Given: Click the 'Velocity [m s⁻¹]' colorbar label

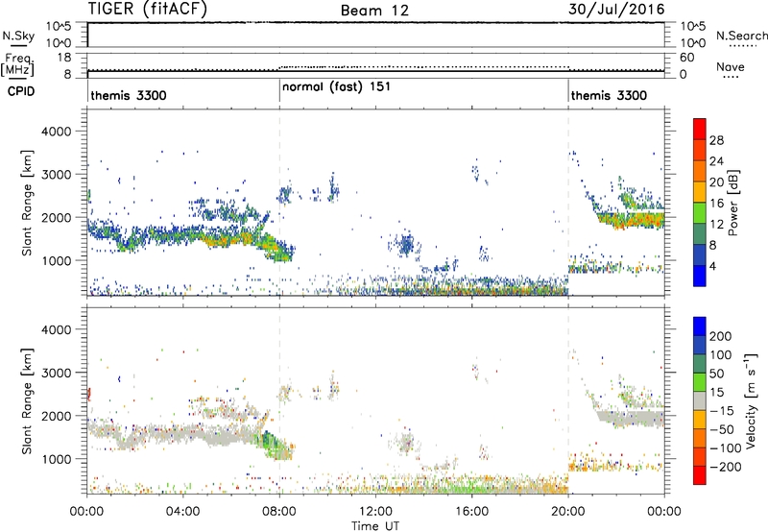Looking at the screenshot, I should pos(751,400).
